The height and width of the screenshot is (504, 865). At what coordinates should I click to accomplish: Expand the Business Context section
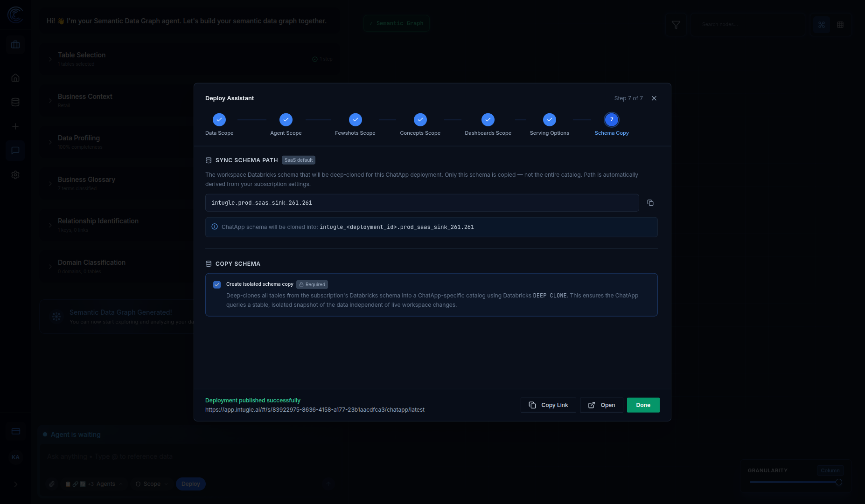[x=50, y=101]
